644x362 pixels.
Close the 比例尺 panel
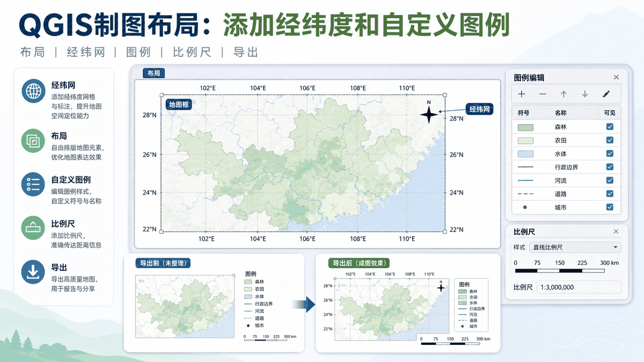616,232
